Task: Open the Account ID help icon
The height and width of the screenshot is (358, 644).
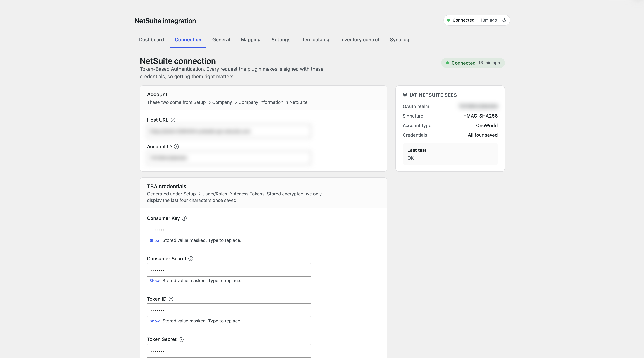Action: (x=176, y=147)
